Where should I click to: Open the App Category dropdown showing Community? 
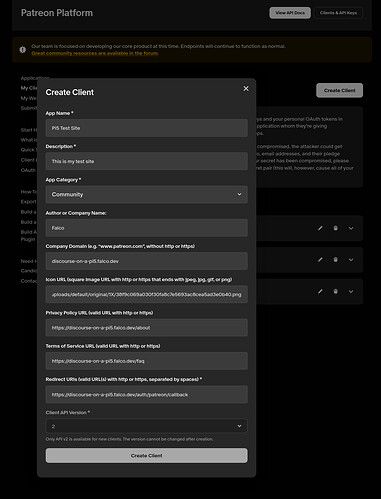click(x=147, y=194)
